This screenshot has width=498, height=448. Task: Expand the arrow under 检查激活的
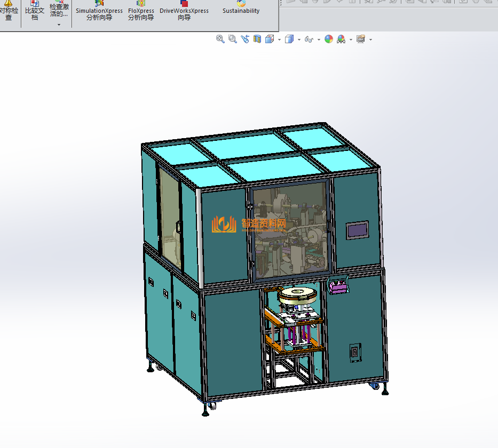tap(59, 25)
